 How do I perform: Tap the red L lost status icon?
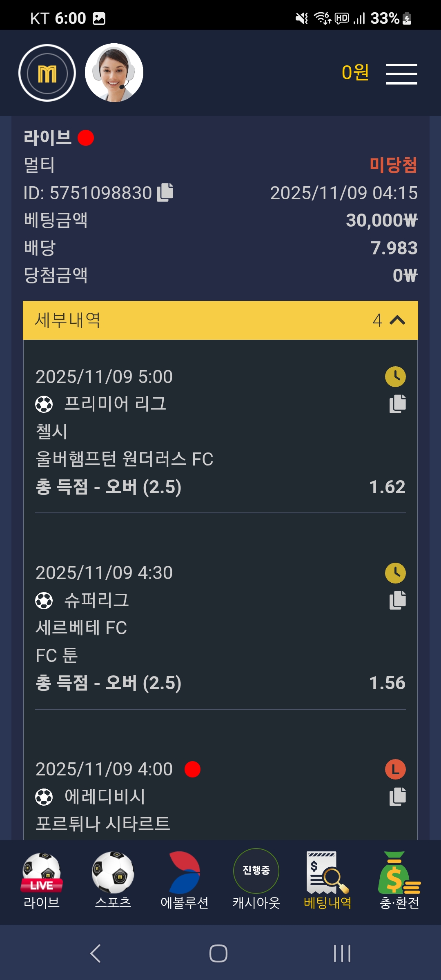point(395,769)
